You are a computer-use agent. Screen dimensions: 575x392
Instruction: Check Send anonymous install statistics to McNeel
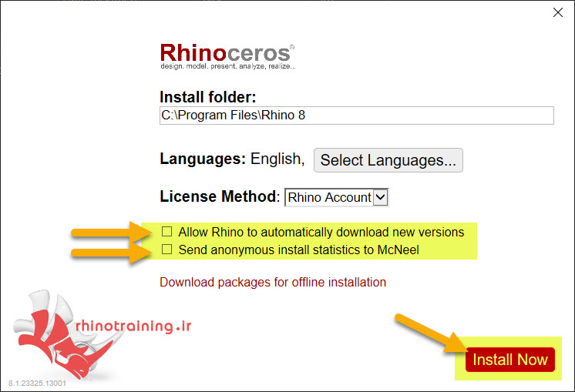(166, 250)
